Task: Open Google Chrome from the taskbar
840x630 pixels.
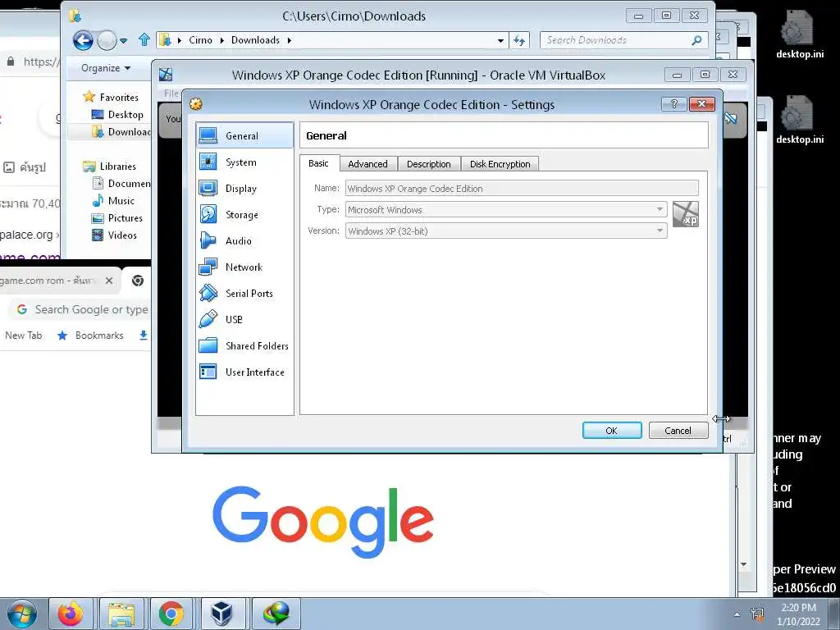Action: 171,614
